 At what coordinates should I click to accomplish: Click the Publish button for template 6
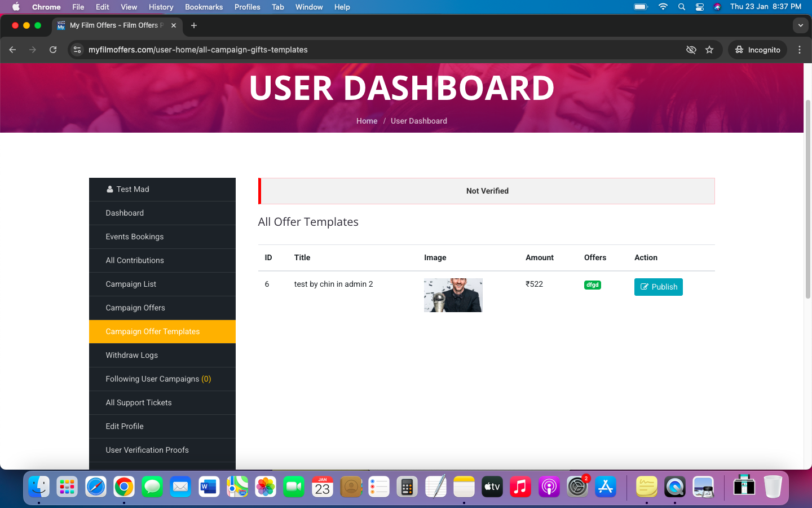(658, 287)
